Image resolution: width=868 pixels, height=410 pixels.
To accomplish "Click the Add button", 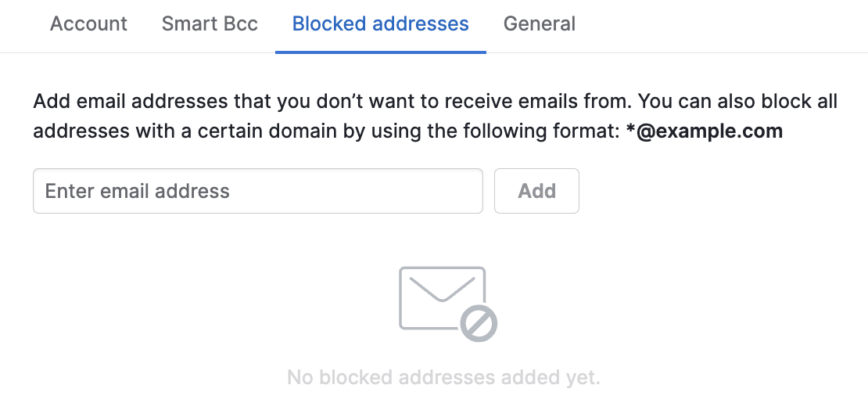I will coord(536,191).
